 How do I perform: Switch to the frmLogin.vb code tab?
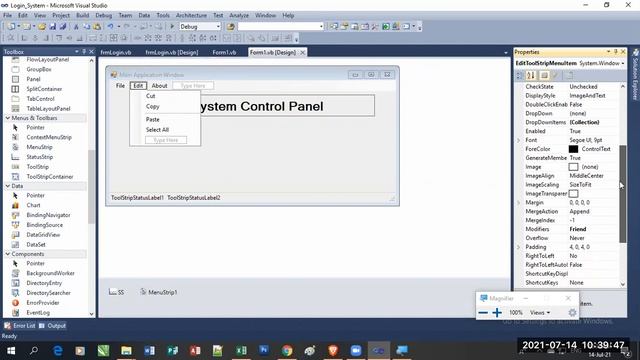coord(116,52)
